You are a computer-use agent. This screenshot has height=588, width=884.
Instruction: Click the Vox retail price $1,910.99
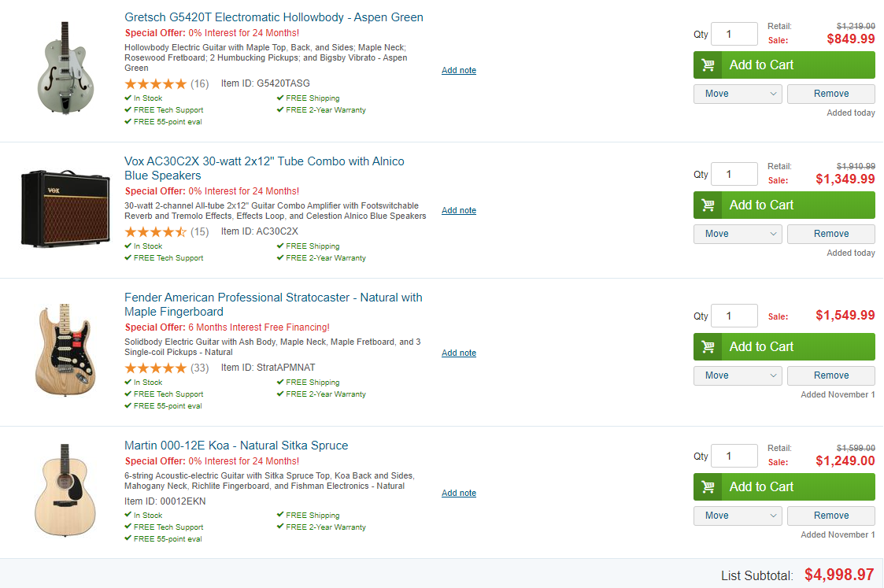coord(856,166)
